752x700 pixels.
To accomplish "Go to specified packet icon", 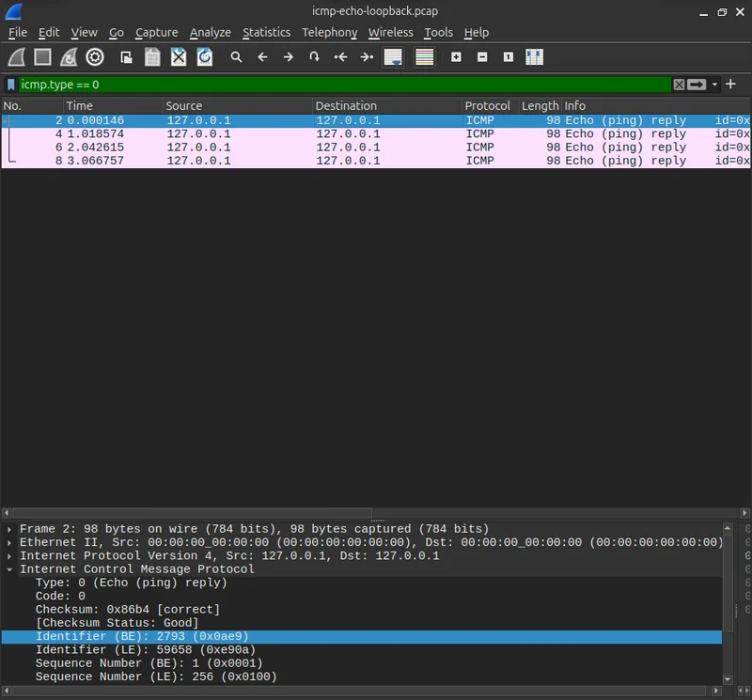I will (x=314, y=57).
